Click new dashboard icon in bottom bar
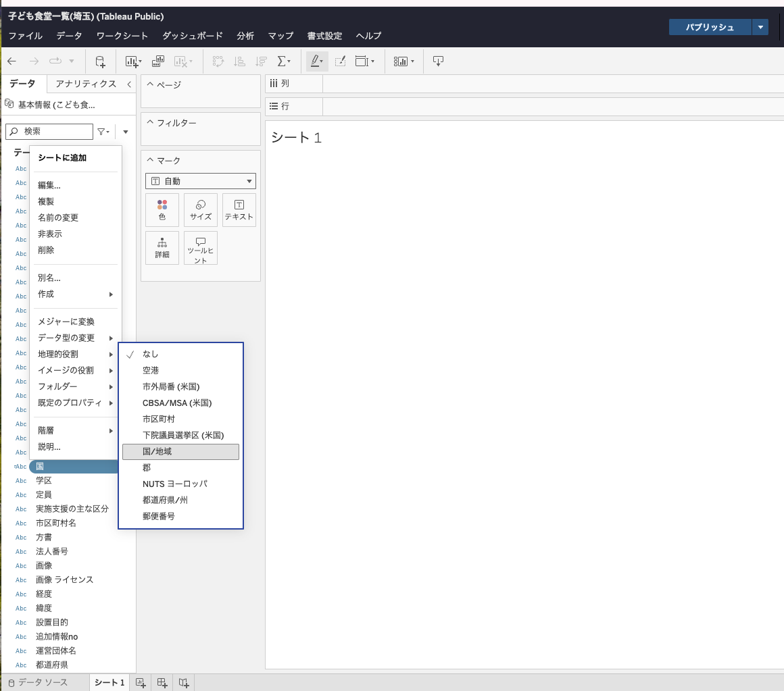This screenshot has height=691, width=784. point(162,682)
